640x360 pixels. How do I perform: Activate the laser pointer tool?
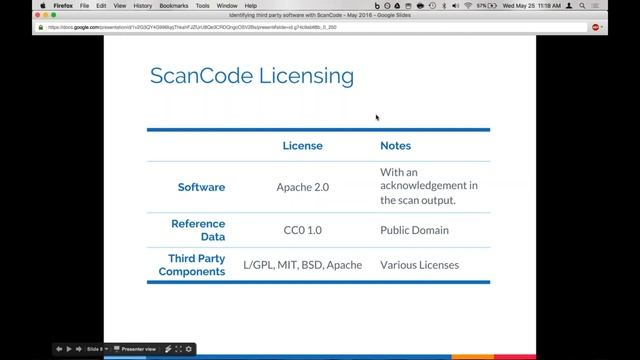[x=168, y=349]
